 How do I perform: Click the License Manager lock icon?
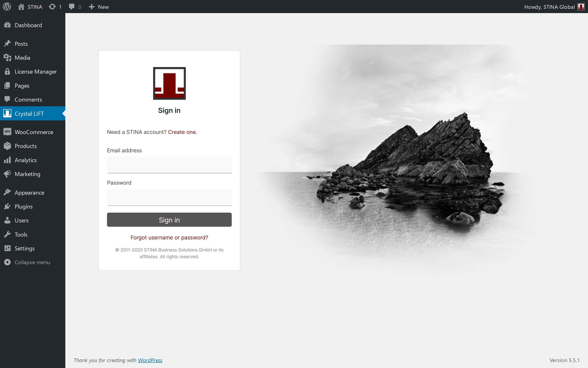(x=7, y=72)
